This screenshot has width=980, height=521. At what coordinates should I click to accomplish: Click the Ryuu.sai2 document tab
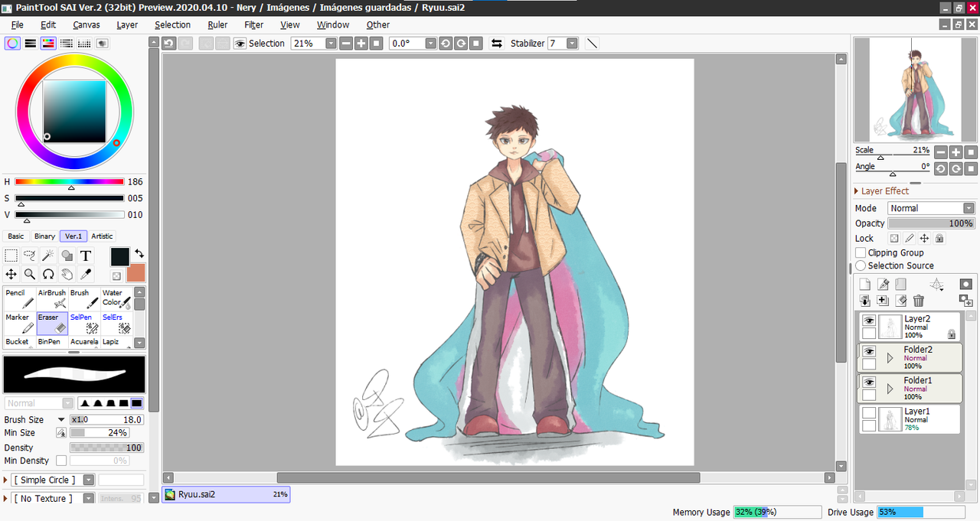point(227,494)
